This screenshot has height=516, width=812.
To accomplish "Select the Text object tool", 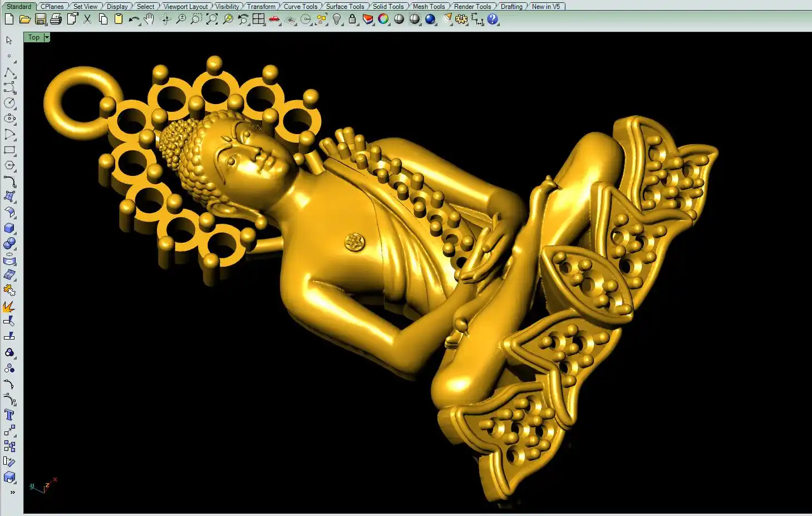I will click(9, 415).
